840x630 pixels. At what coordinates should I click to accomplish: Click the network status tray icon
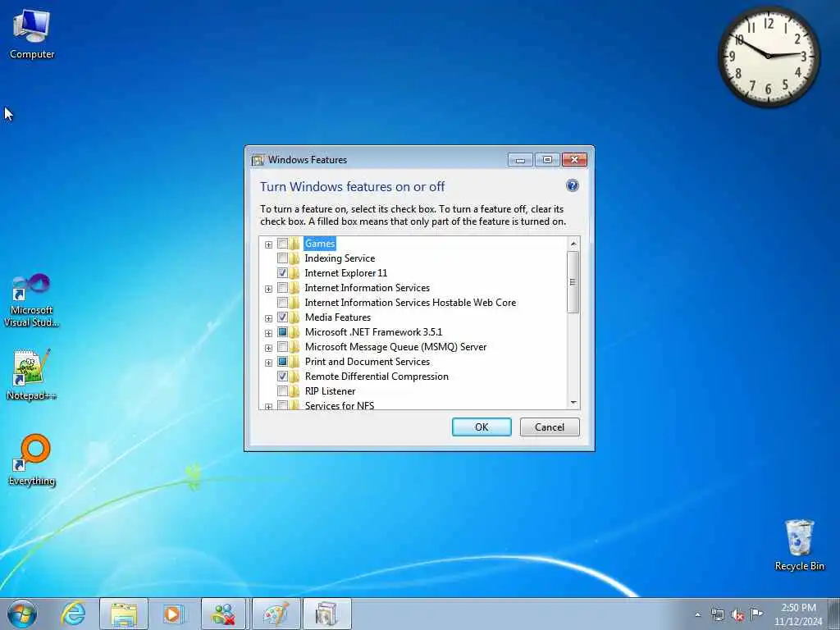point(717,614)
